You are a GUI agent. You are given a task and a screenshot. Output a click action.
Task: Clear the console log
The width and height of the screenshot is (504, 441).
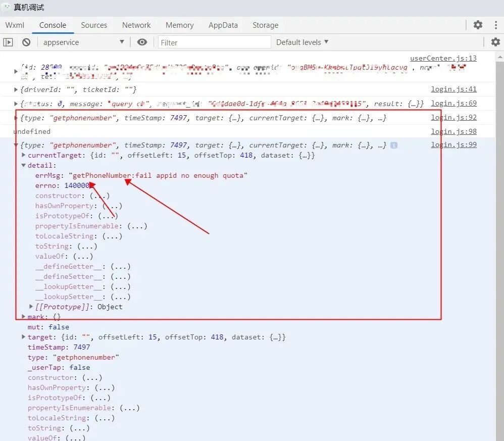coord(26,42)
